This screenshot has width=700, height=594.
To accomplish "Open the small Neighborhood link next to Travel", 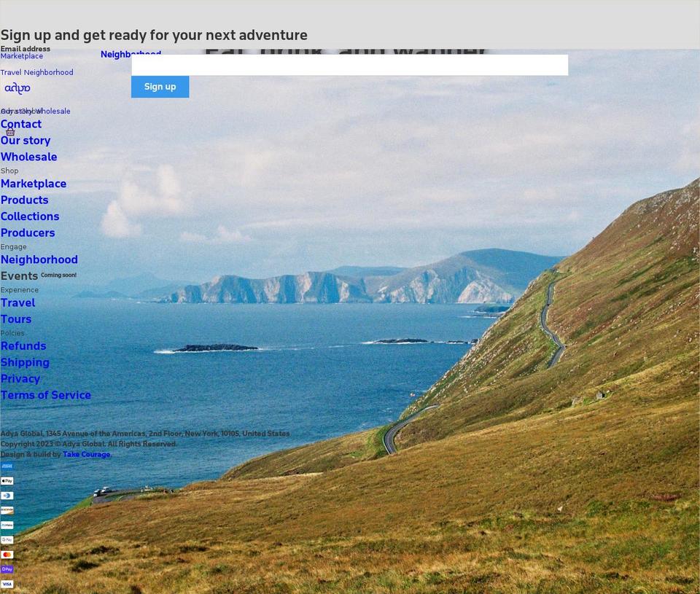I will [48, 72].
